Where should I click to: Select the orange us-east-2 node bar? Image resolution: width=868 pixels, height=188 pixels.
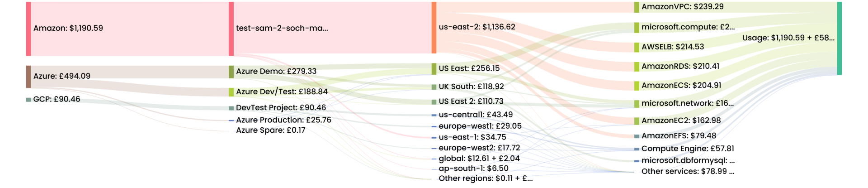tap(434, 28)
